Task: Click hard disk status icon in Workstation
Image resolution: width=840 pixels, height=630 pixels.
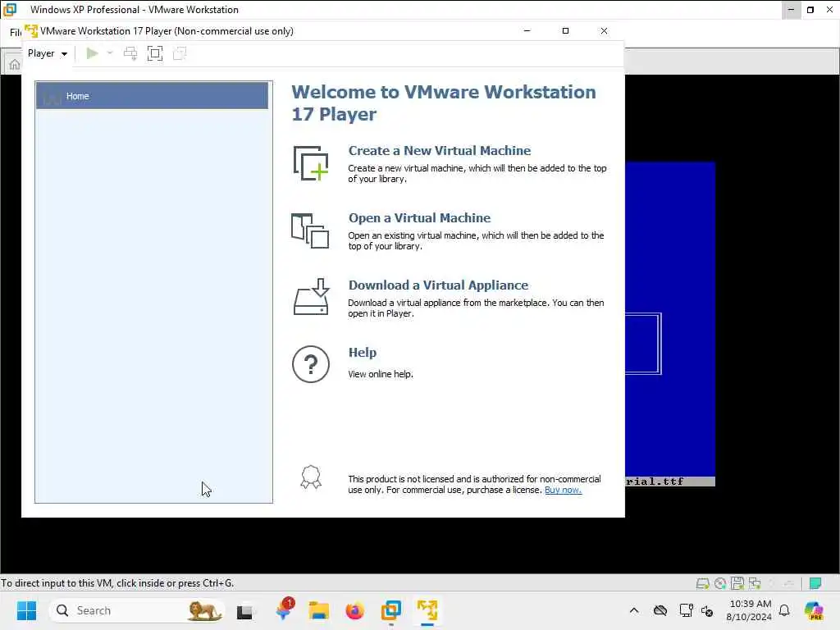Action: [x=702, y=583]
